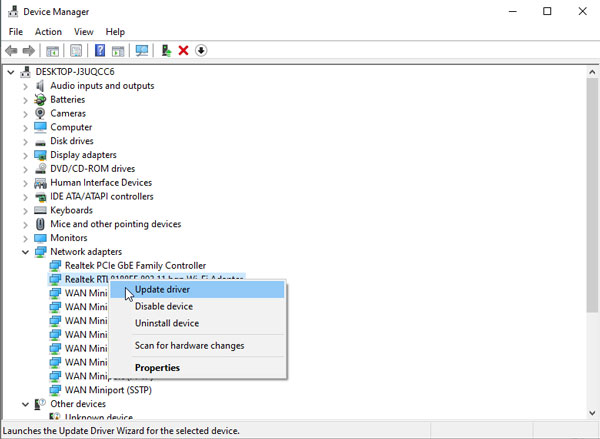Image resolution: width=600 pixels, height=439 pixels.
Task: Select WAN Miniport (SSTP) adapter
Action: tap(108, 390)
